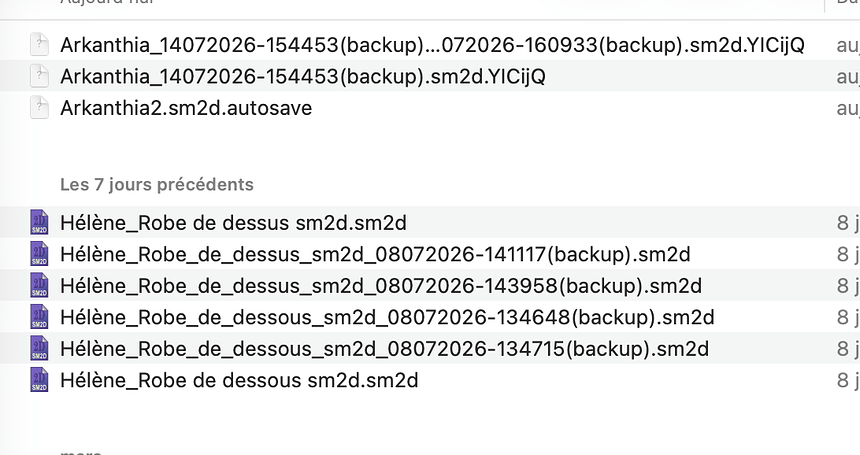This screenshot has width=860, height=455.
Task: Select the Arkanthia file ending 160933(backup).sm2d.YICijQ
Action: coord(432,45)
